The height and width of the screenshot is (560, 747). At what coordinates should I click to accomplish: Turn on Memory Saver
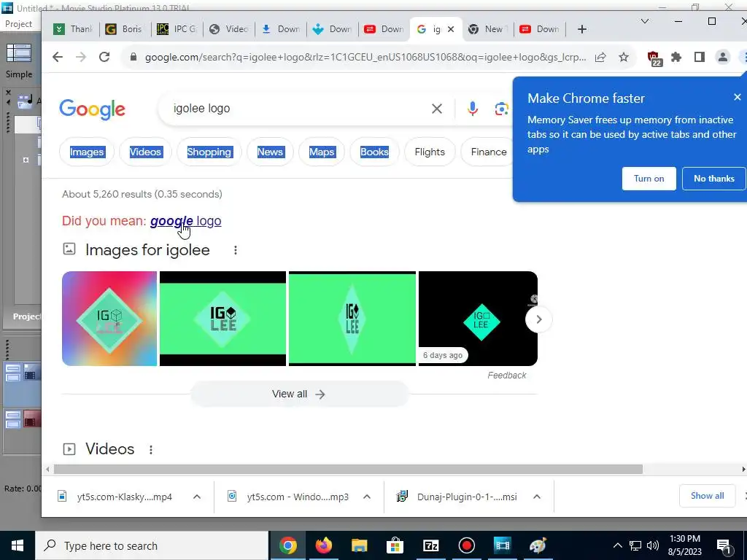pos(649,179)
